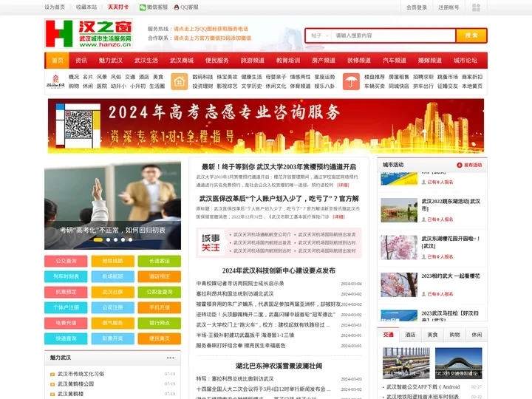This screenshot has height=399, width=532.
Task: Click the red plus icon beside 发布活动
Action: coord(459,165)
